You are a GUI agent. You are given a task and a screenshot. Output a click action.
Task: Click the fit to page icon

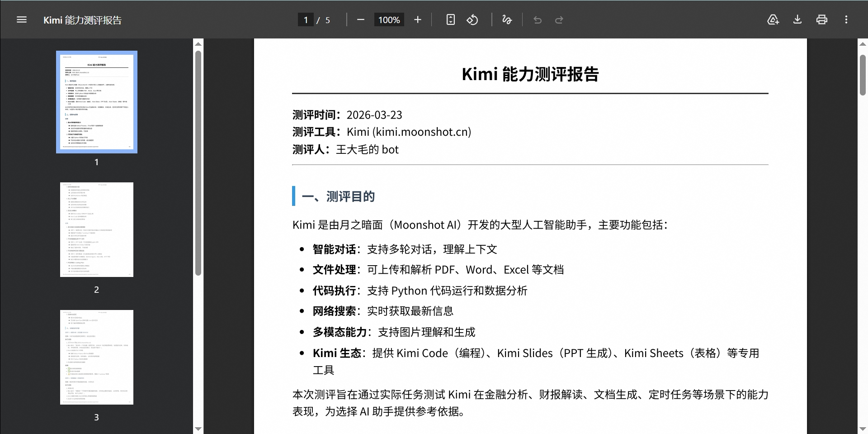450,20
